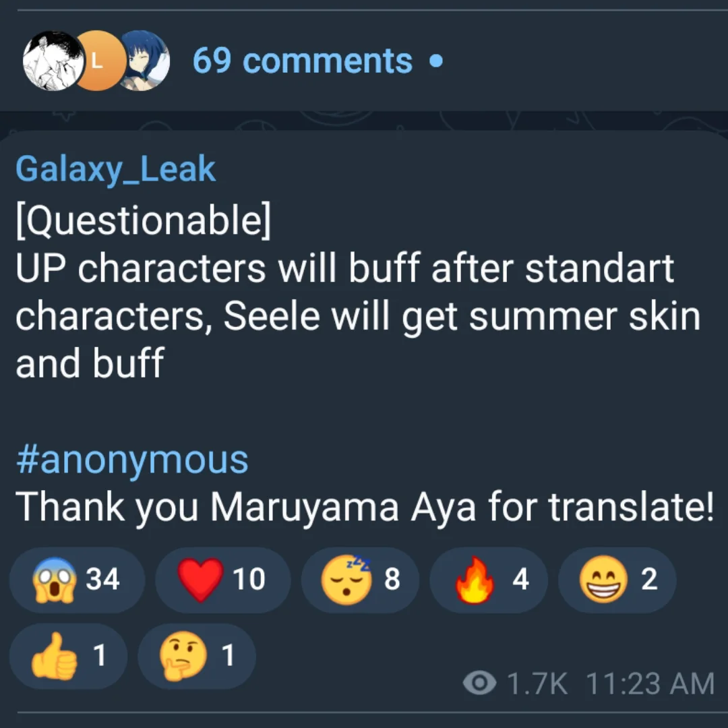Viewport: 728px width, 728px height.
Task: Open the Galaxy_Leak channel name
Action: [116, 169]
